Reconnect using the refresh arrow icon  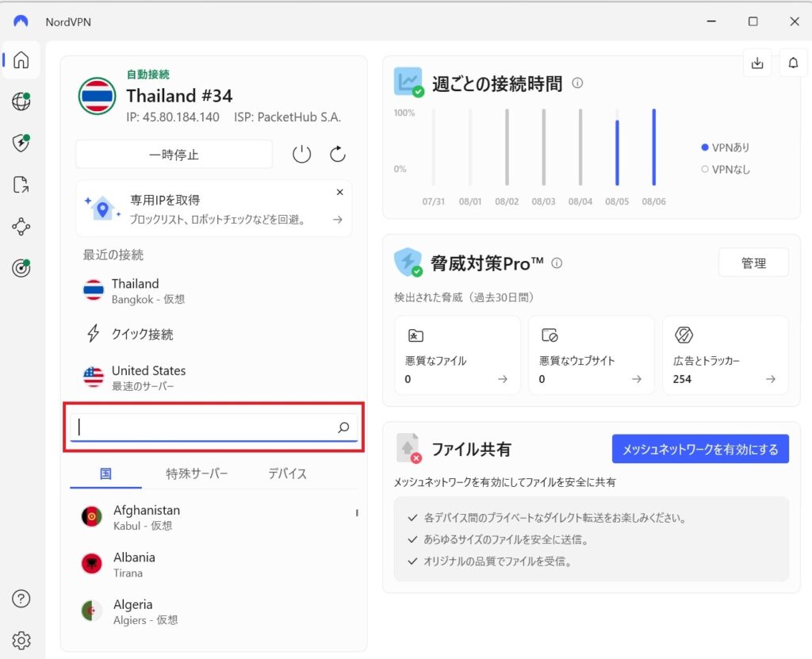pyautogui.click(x=338, y=155)
